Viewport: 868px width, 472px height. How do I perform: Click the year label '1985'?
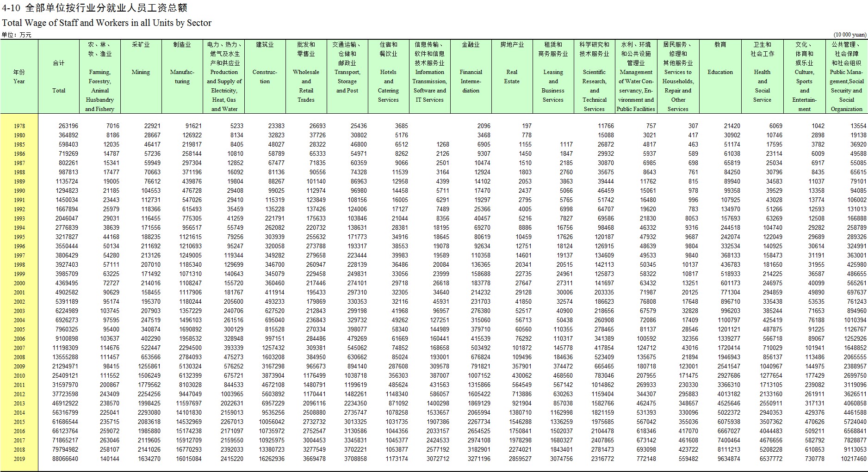pyautogui.click(x=19, y=145)
